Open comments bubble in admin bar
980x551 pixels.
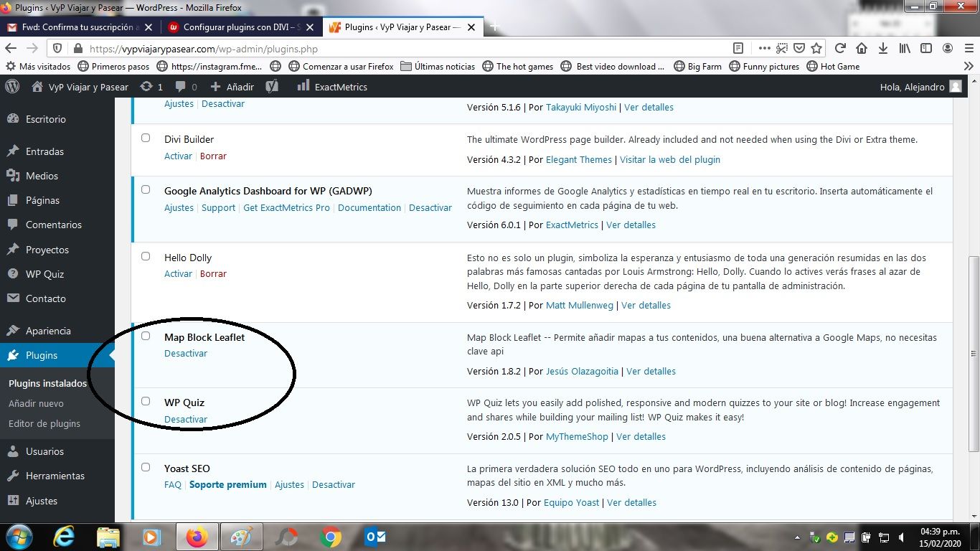tap(187, 87)
